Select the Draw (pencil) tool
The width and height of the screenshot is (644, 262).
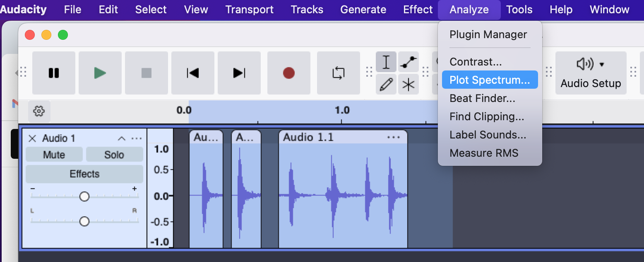tap(386, 85)
